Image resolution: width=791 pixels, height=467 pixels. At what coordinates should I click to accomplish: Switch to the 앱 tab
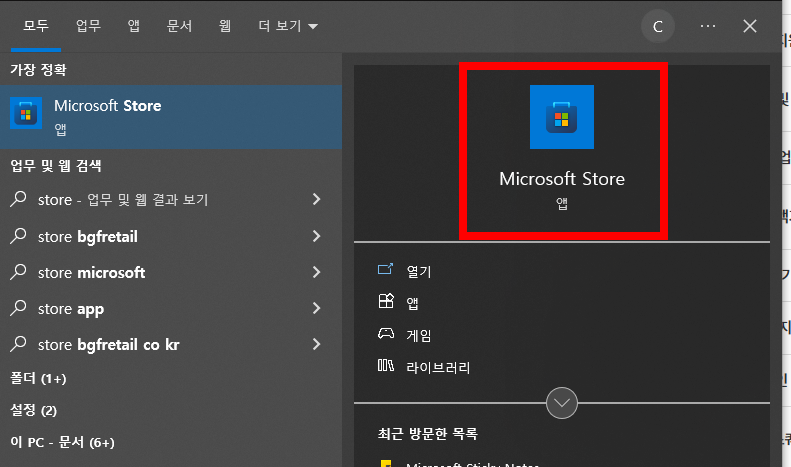(133, 26)
